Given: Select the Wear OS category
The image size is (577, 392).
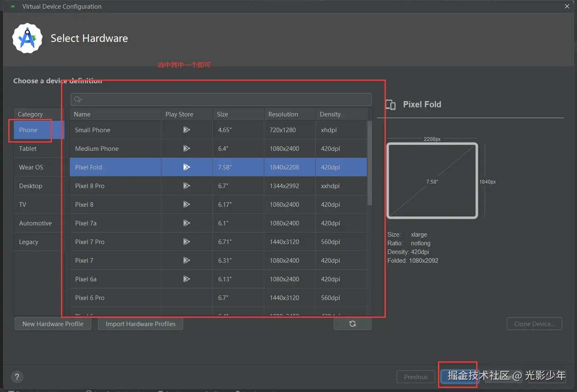Looking at the screenshot, I should click(39, 167).
